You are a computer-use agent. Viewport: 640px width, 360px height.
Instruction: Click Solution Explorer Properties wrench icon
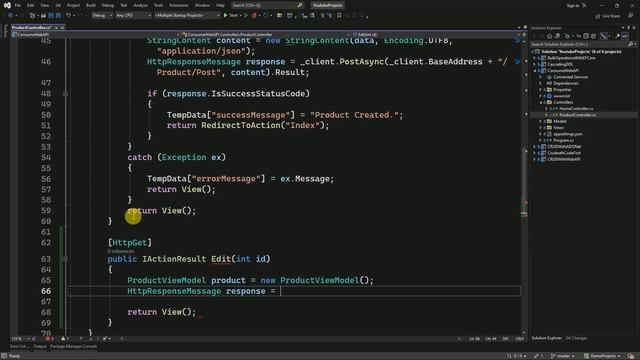coord(617,36)
